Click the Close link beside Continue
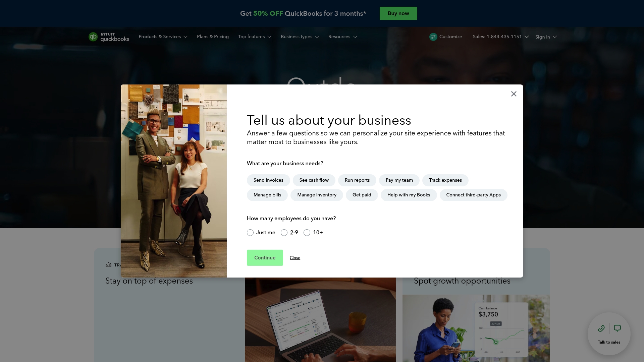This screenshot has height=362, width=644. 295,257
